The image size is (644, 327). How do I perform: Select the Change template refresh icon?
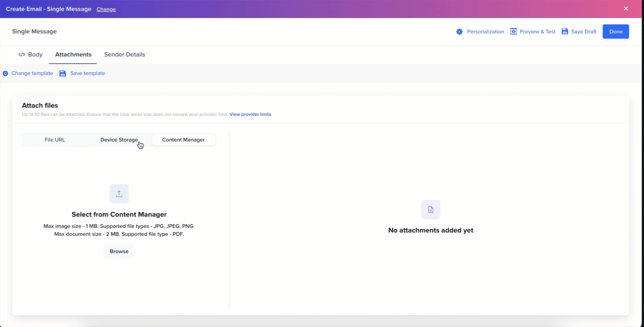5,73
